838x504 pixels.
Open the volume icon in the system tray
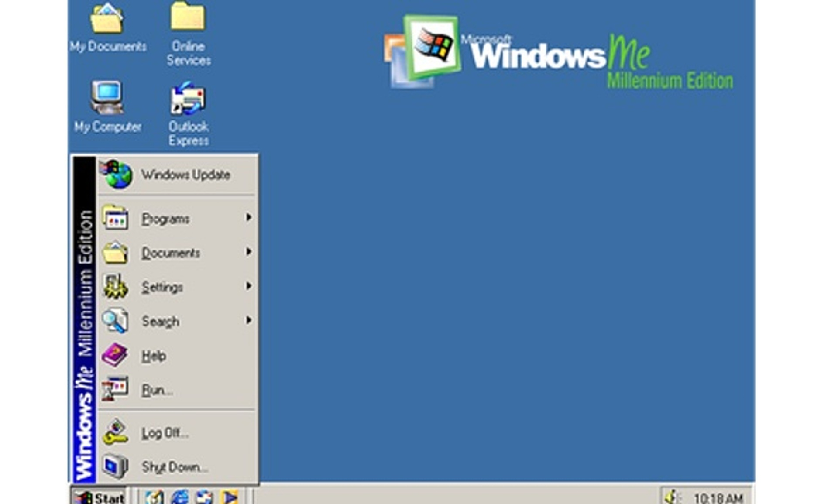coord(672,497)
